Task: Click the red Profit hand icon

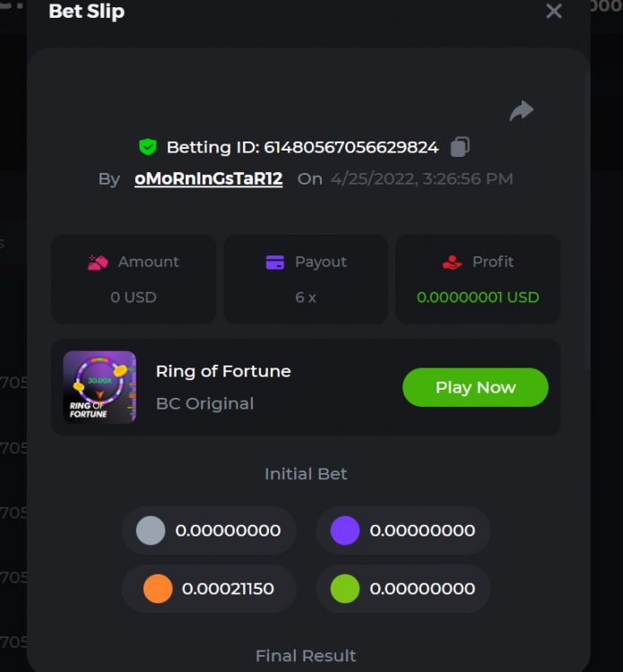Action: 452,262
